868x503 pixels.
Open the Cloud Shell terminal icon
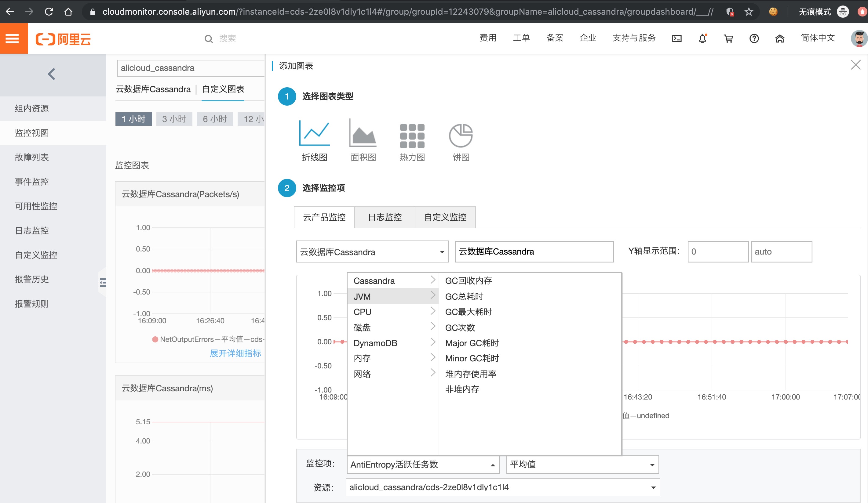coord(677,38)
